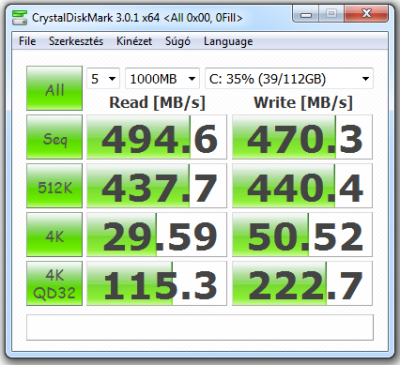The width and height of the screenshot is (400, 365).
Task: Run all benchmarks with All button
Action: [x=54, y=88]
